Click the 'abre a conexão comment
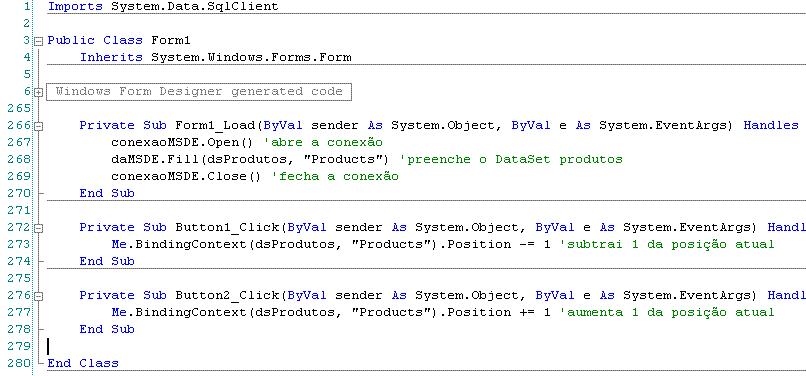 pyautogui.click(x=323, y=142)
